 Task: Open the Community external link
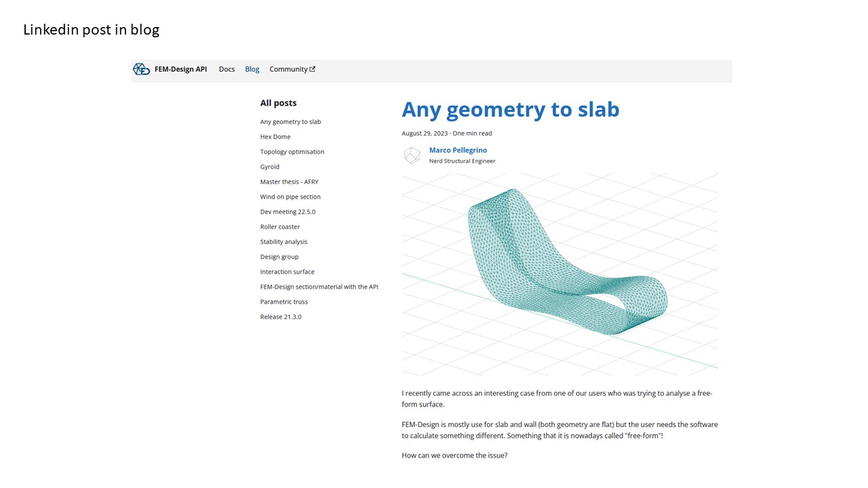coord(292,69)
